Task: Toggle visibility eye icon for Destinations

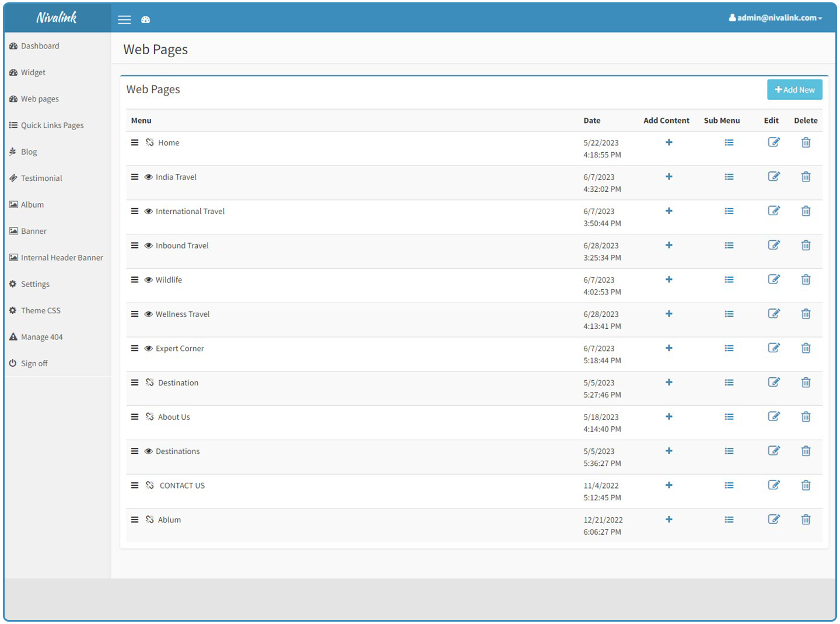Action: click(x=148, y=451)
